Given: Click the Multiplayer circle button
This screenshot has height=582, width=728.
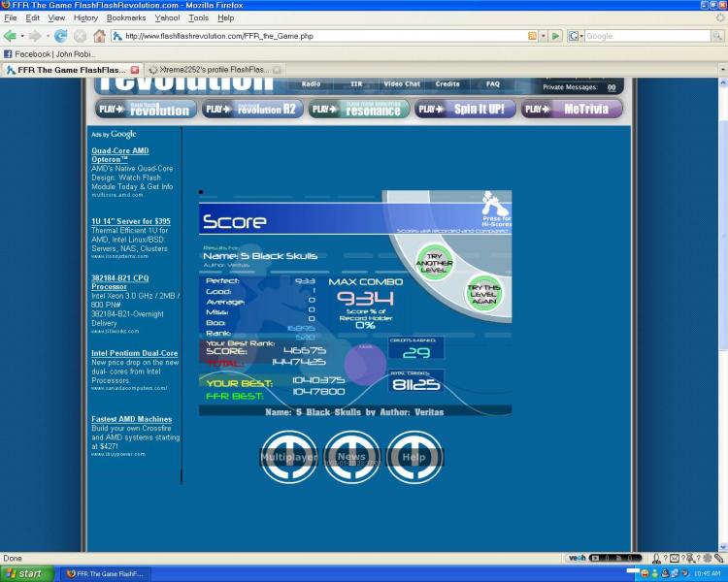Looking at the screenshot, I should [289, 457].
